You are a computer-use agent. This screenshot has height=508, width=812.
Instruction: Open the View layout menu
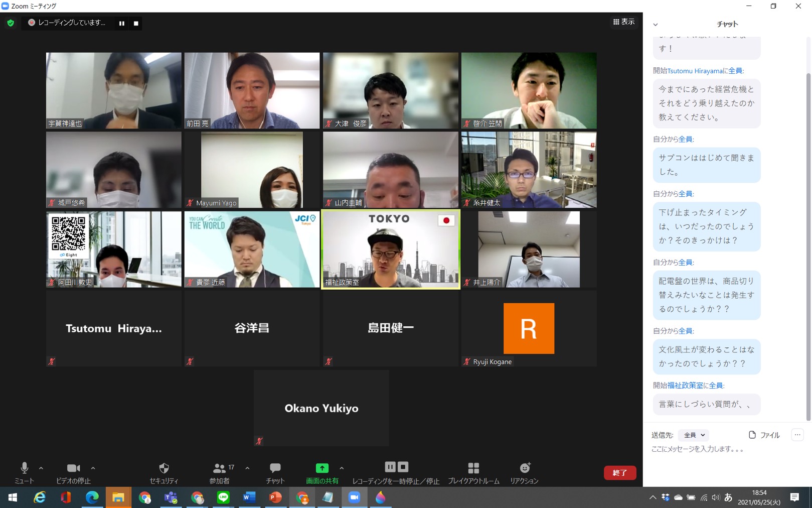tap(623, 22)
